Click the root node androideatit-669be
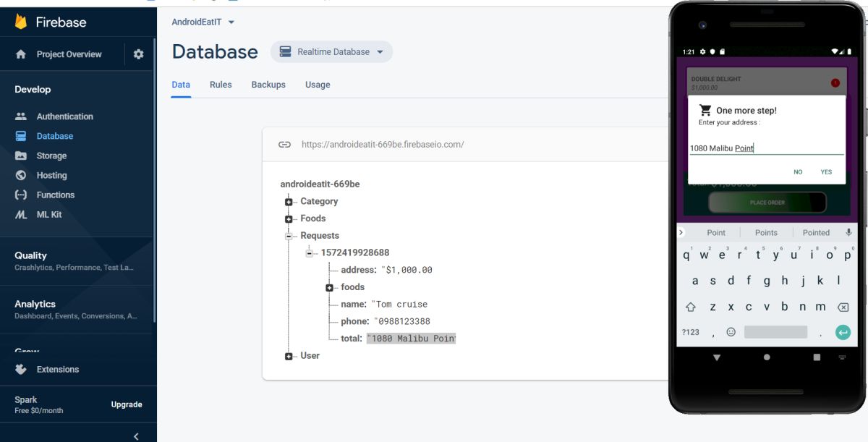This screenshot has height=442, width=868. pyautogui.click(x=320, y=184)
